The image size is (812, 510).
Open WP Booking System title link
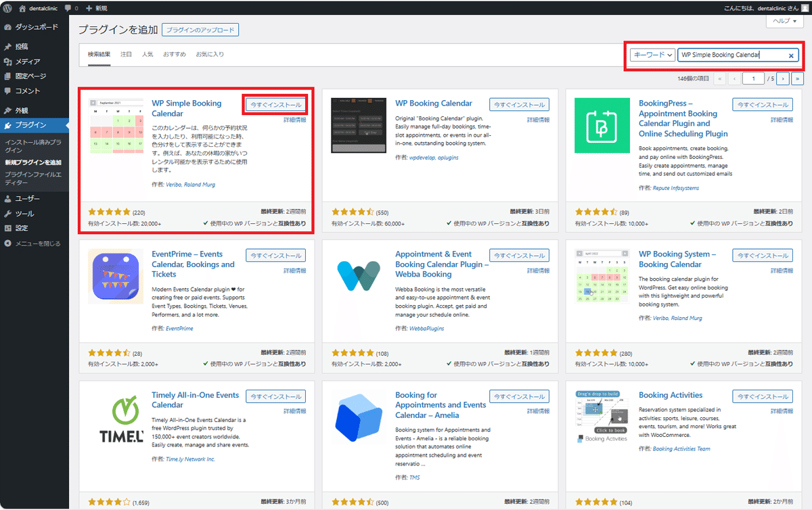coord(677,259)
